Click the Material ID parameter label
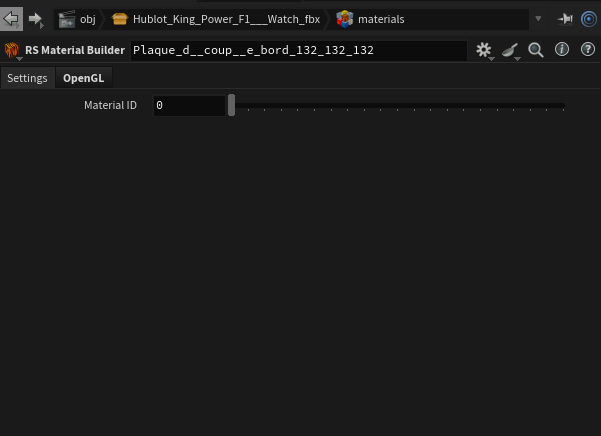The image size is (601, 436). click(110, 105)
